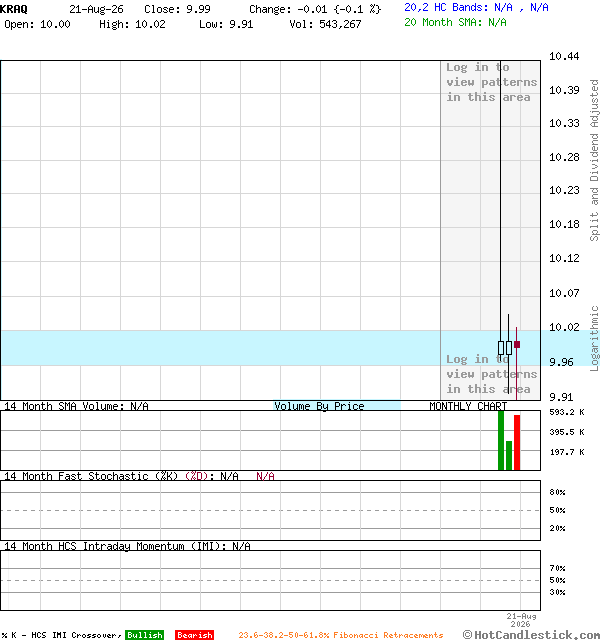This screenshot has width=600, height=640.
Task: Click the 20 Month SMA: N/A label
Action: point(455,22)
